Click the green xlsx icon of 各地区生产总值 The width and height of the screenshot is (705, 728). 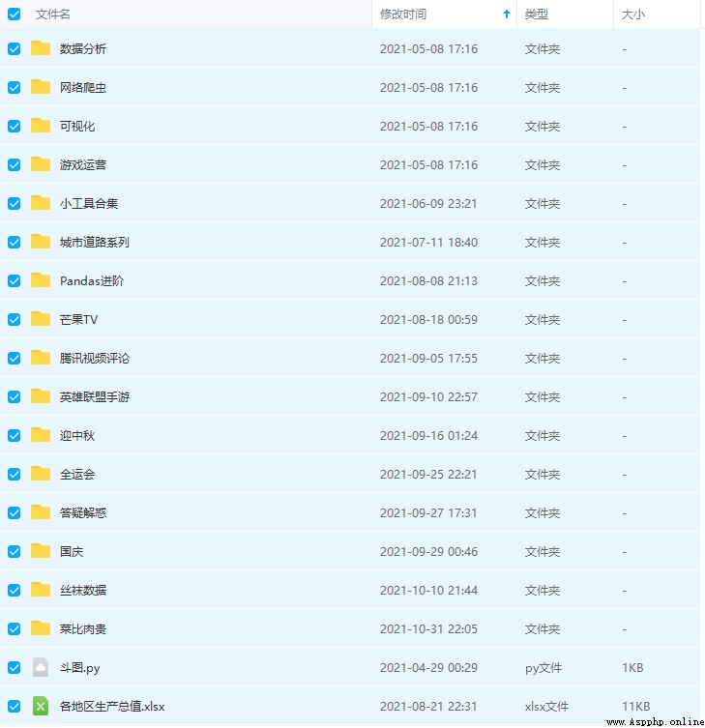click(41, 706)
